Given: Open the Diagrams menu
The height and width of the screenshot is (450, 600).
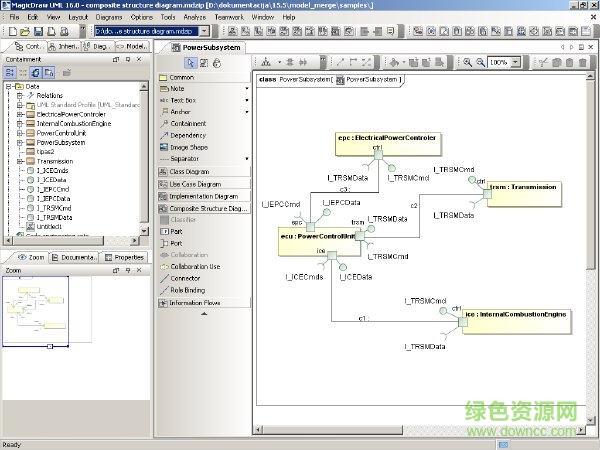Looking at the screenshot, I should [110, 17].
